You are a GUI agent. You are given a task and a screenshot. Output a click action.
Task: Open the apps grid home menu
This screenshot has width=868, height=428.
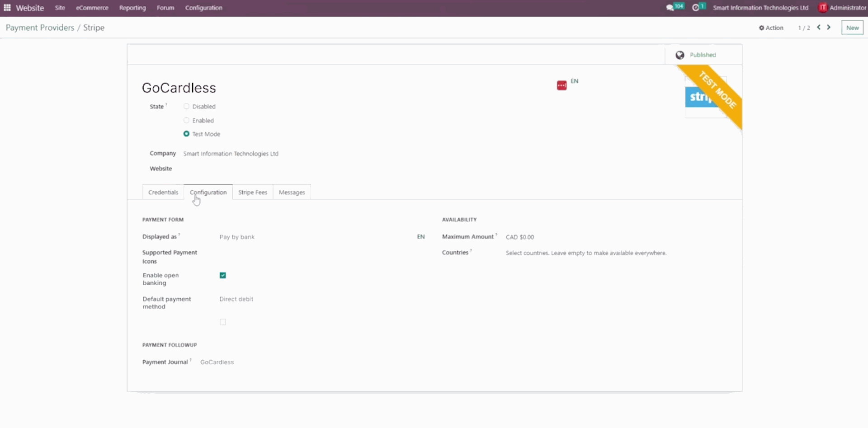7,8
